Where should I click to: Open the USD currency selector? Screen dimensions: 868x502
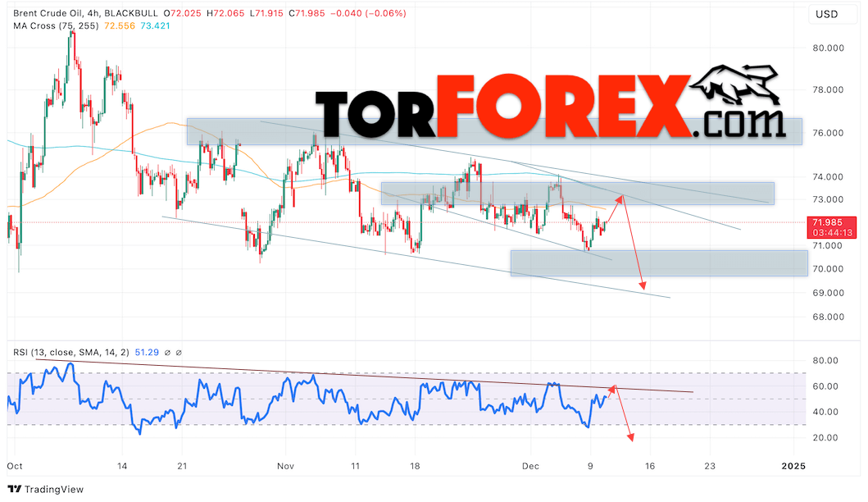826,15
